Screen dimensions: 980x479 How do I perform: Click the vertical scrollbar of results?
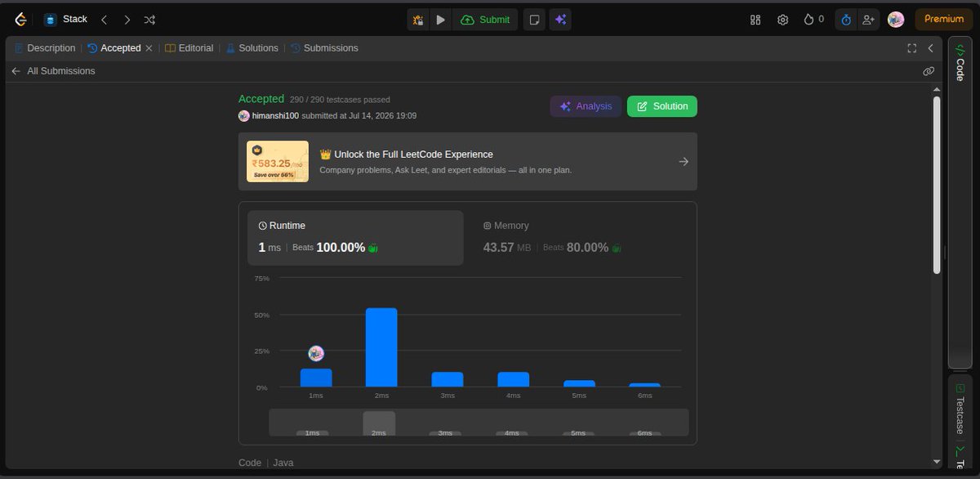(937, 186)
